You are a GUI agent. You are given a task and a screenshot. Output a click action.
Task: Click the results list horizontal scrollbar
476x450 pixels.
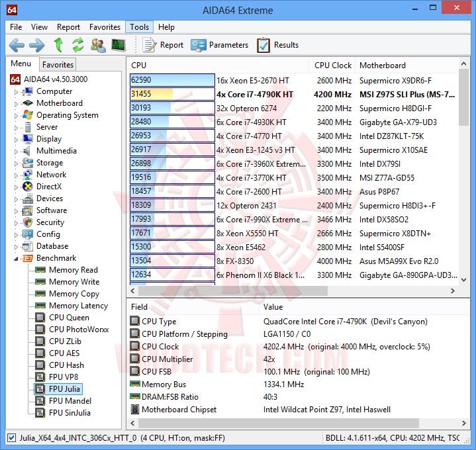click(x=233, y=291)
